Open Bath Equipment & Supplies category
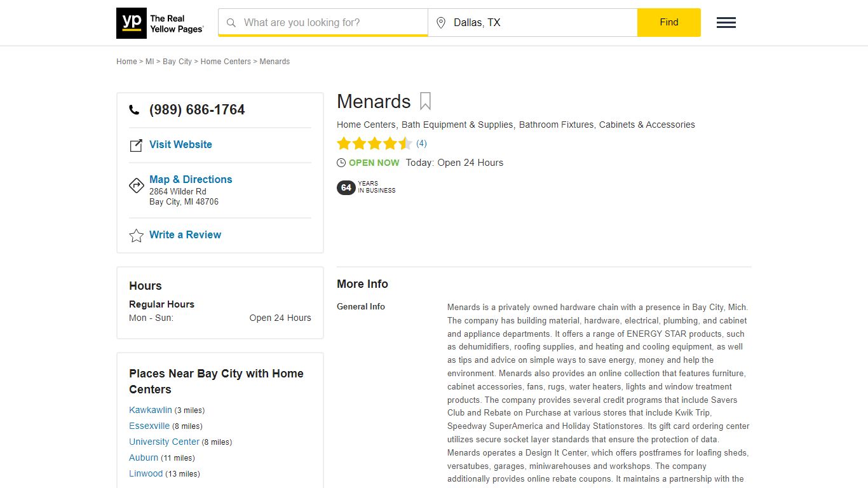 tap(457, 125)
